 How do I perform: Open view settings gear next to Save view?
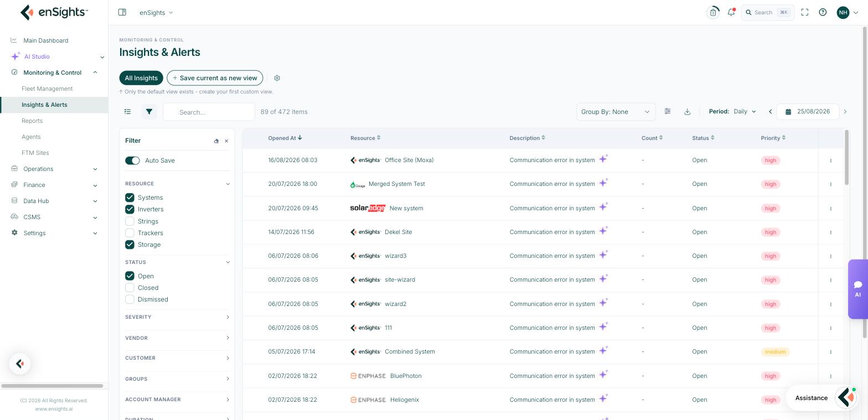(x=277, y=78)
